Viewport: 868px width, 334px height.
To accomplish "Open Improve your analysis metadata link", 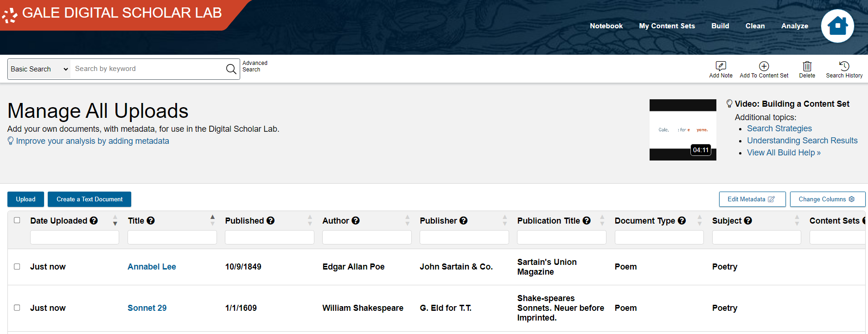I will [x=92, y=141].
